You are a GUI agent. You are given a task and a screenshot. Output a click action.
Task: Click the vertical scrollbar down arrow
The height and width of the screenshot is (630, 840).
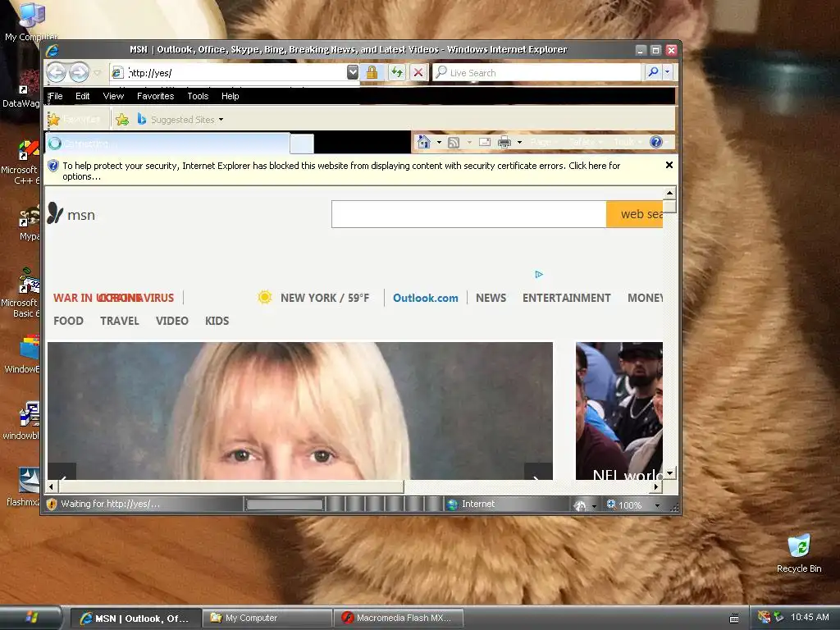click(669, 473)
